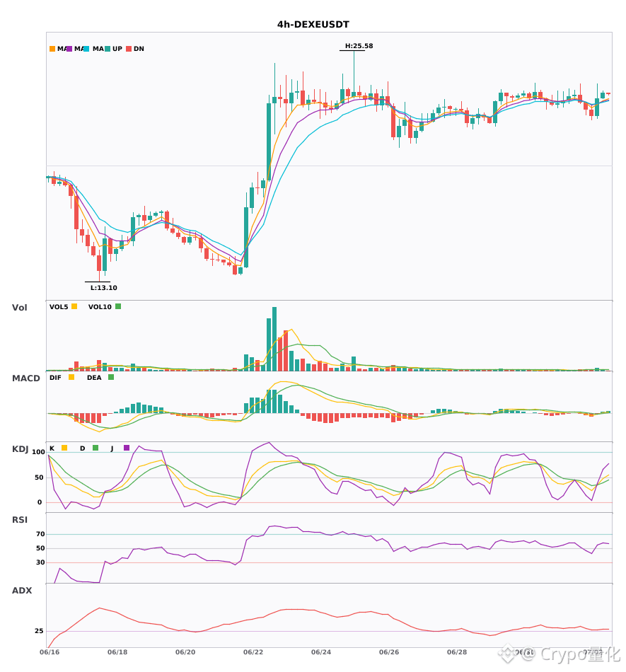Click the 06/24 date axis label

pyautogui.click(x=321, y=652)
